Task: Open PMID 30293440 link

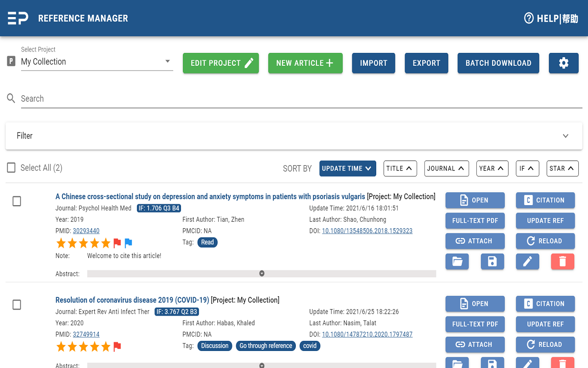Action: click(x=86, y=231)
